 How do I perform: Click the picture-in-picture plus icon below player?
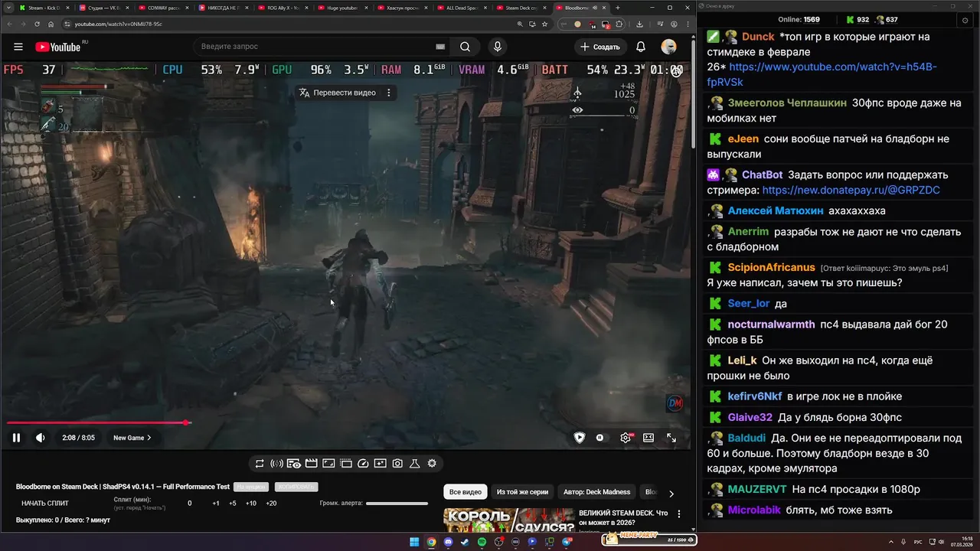pyautogui.click(x=381, y=463)
